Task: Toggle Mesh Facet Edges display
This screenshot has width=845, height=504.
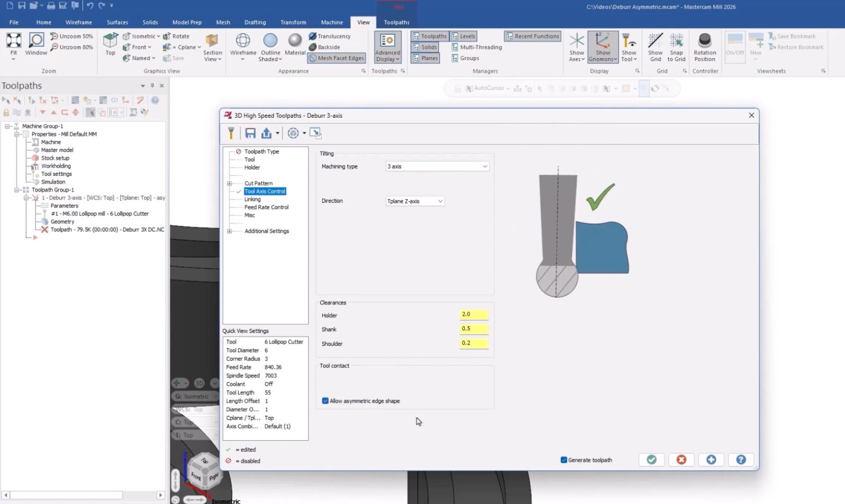Action: pyautogui.click(x=336, y=58)
